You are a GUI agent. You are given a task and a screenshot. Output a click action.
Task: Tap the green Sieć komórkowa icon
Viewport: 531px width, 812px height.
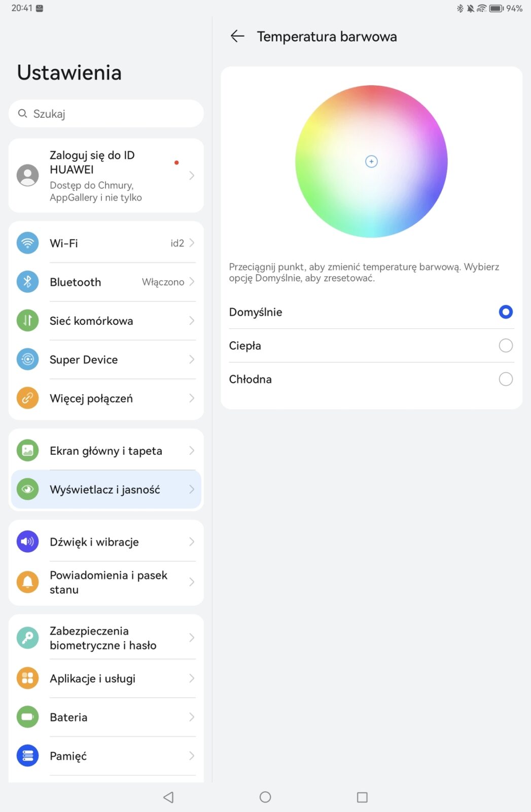click(28, 321)
